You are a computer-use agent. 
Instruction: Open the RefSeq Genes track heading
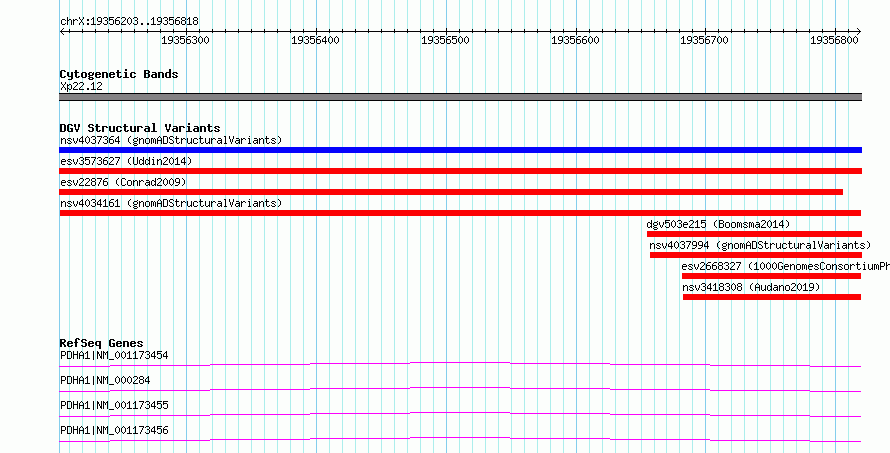[x=102, y=343]
